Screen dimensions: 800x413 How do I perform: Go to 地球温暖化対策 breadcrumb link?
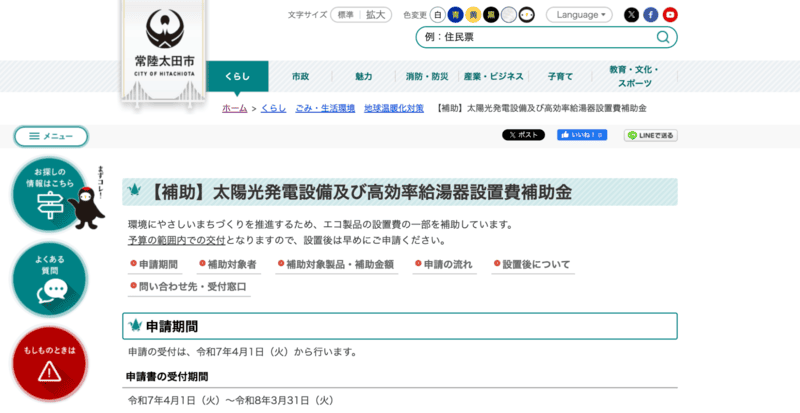pyautogui.click(x=394, y=108)
